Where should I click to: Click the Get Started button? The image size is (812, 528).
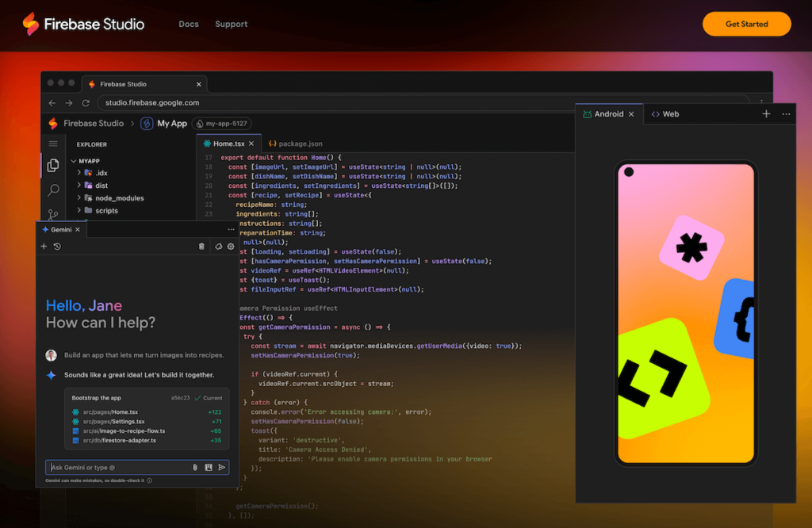pos(746,24)
